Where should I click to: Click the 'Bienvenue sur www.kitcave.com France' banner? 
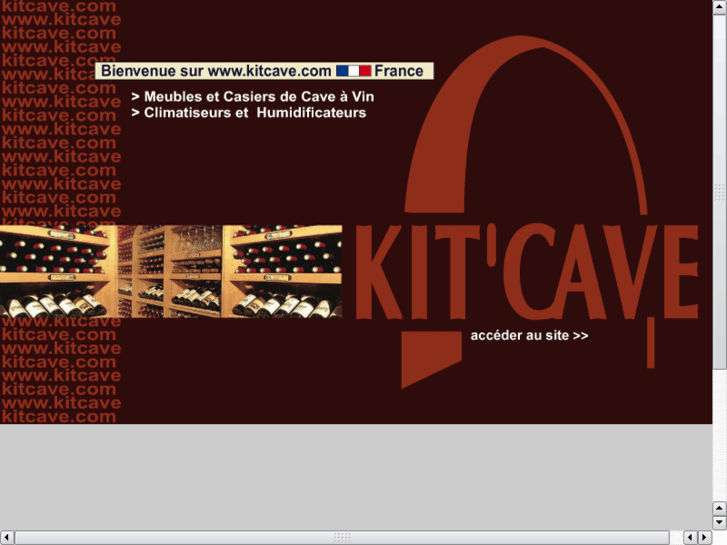tap(264, 71)
